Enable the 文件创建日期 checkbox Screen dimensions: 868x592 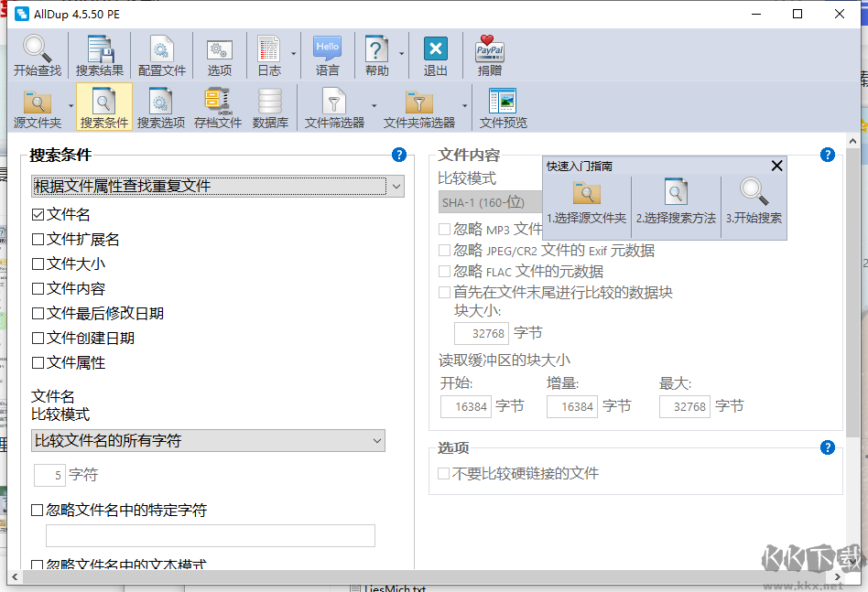[38, 338]
